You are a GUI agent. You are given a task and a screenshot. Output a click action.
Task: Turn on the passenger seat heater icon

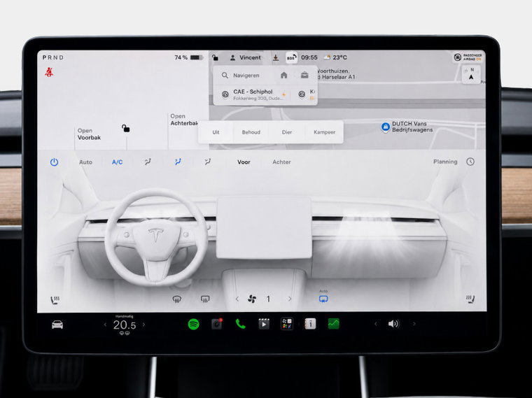[x=470, y=299]
